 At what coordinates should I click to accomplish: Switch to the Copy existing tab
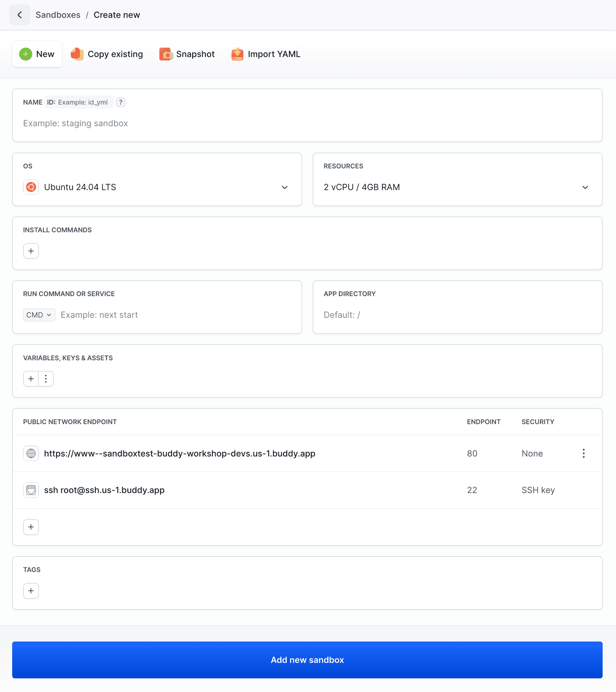[107, 54]
